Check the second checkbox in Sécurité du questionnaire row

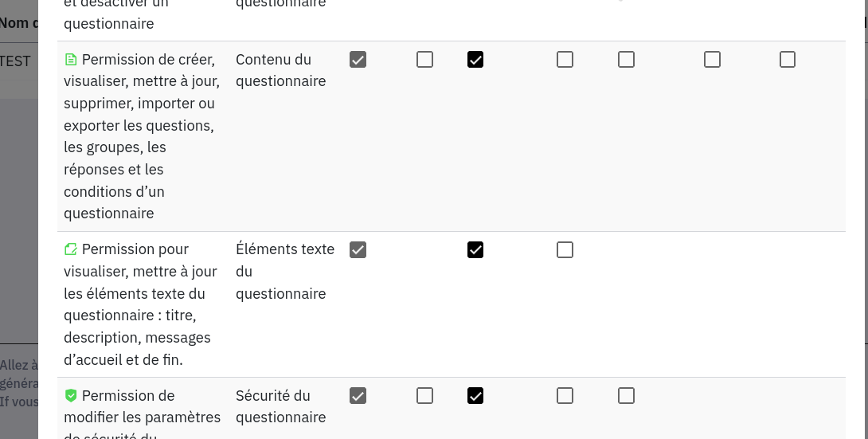pyautogui.click(x=425, y=396)
